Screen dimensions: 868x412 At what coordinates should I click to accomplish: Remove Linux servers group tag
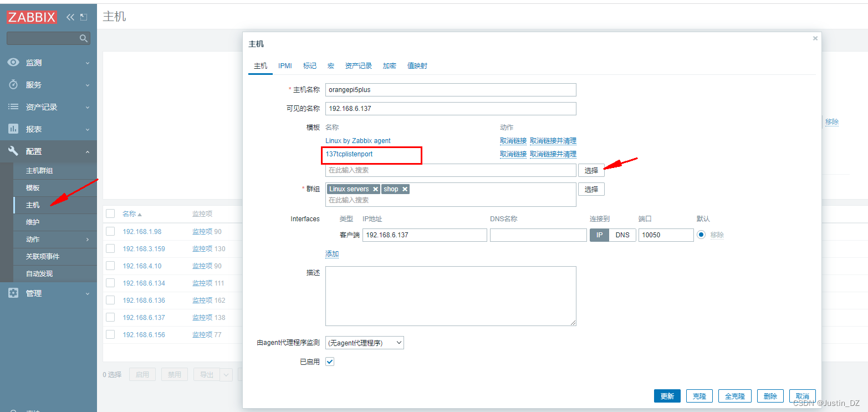pos(375,189)
